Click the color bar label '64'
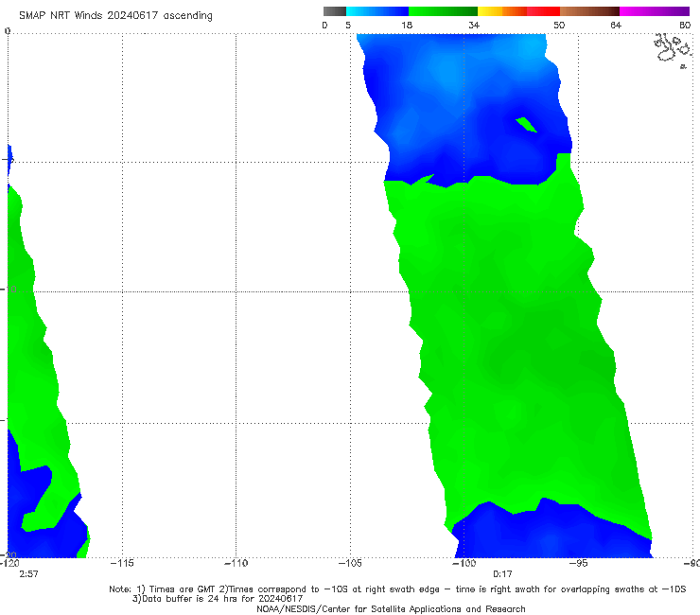 tap(616, 26)
